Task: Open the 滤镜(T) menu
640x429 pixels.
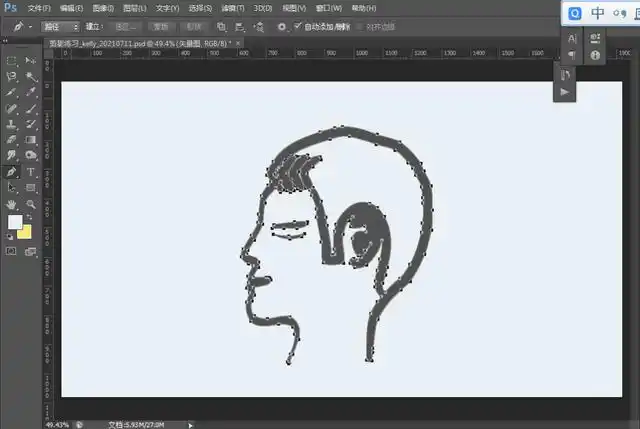Action: pyautogui.click(x=233, y=8)
